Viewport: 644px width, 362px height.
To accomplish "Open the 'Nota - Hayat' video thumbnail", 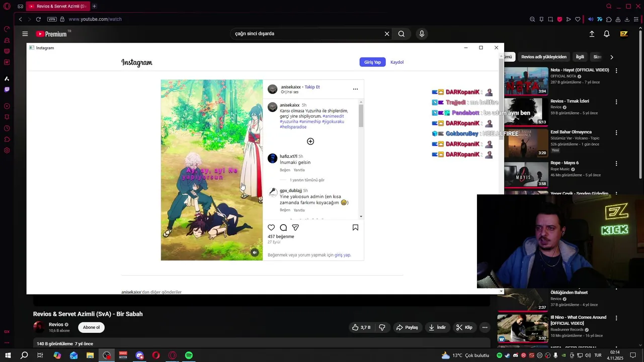I will 526,81.
